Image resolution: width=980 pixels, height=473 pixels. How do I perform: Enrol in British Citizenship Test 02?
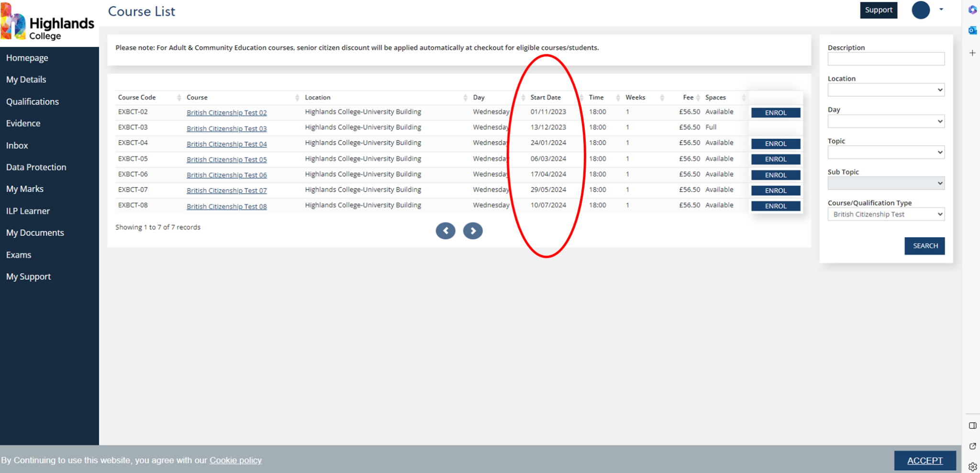pos(776,113)
